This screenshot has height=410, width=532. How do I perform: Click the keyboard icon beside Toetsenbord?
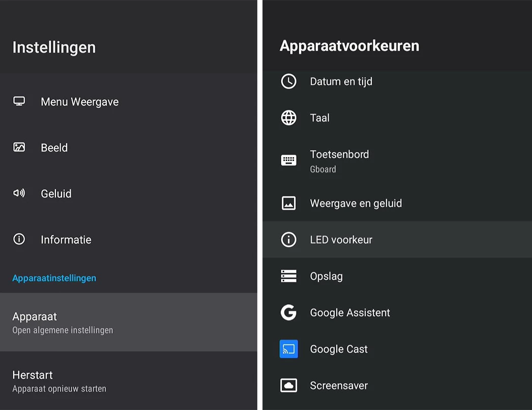[288, 160]
